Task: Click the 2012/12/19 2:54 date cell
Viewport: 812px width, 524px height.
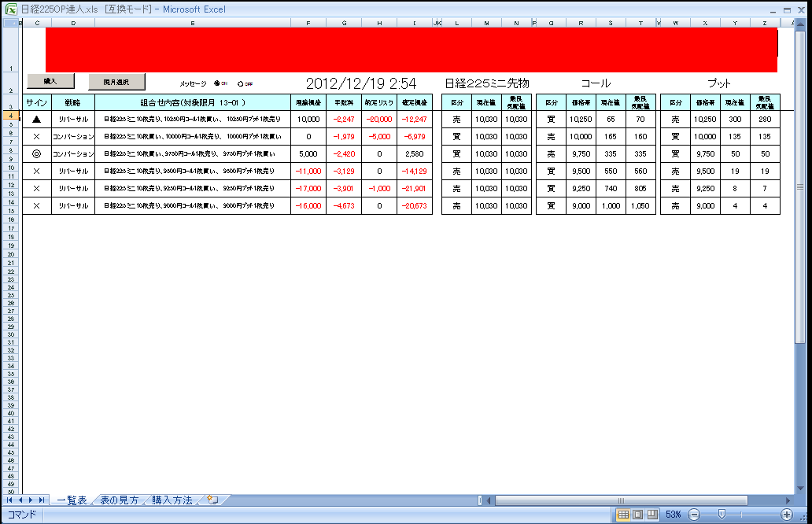Action: [361, 83]
